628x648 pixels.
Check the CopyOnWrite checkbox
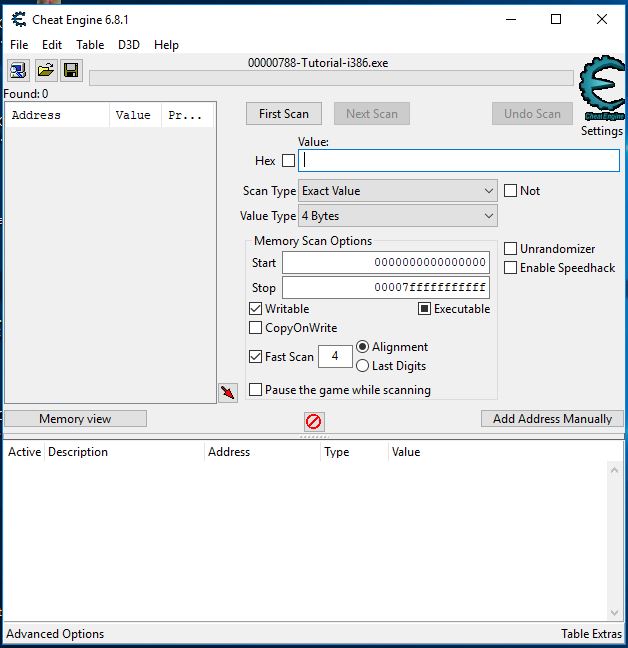pos(255,327)
